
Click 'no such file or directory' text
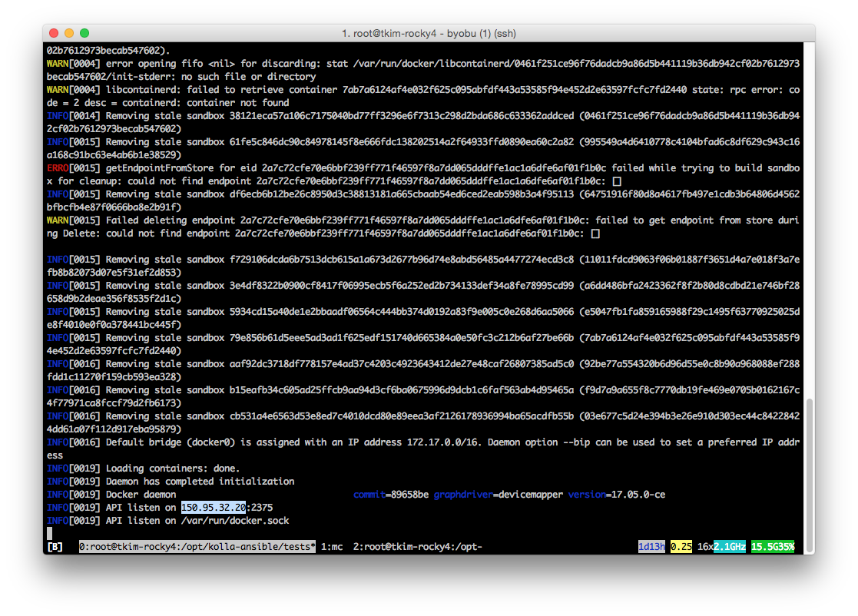(x=248, y=77)
